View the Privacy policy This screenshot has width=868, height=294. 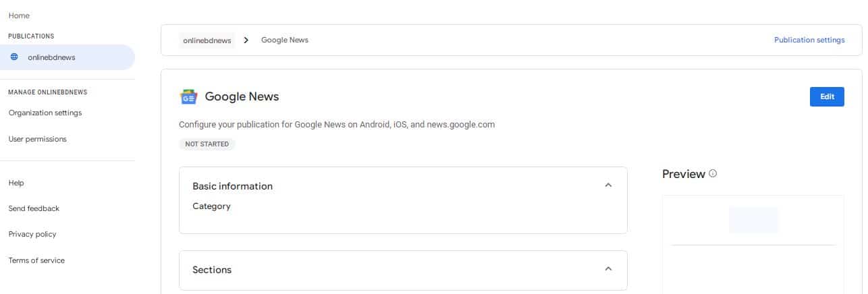[x=32, y=234]
